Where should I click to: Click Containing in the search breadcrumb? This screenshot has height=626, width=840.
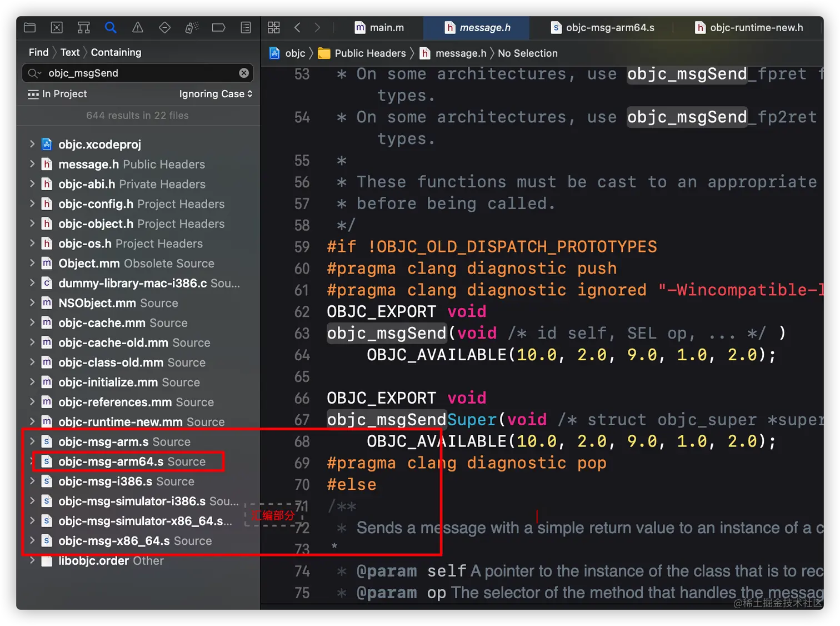click(x=116, y=52)
